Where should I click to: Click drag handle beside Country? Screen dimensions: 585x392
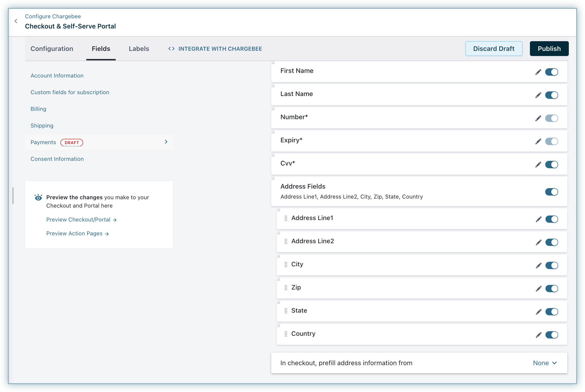coord(286,334)
